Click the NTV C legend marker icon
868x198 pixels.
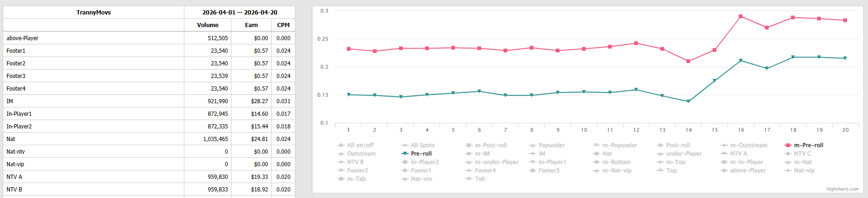[x=788, y=154]
